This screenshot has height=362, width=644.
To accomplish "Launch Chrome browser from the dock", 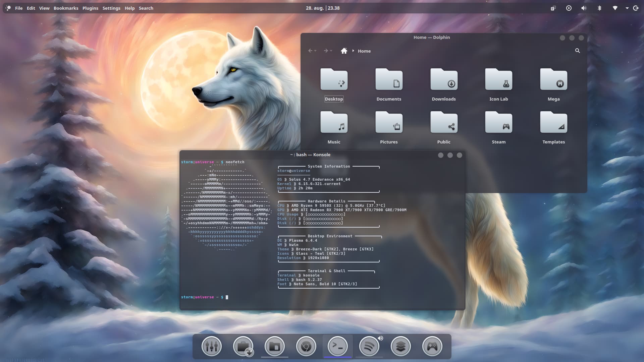I will pos(306,346).
